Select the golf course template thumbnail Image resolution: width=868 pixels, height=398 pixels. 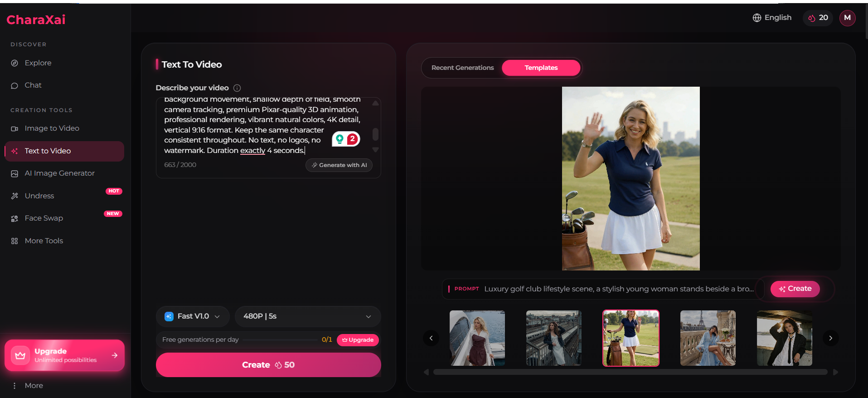pos(631,338)
